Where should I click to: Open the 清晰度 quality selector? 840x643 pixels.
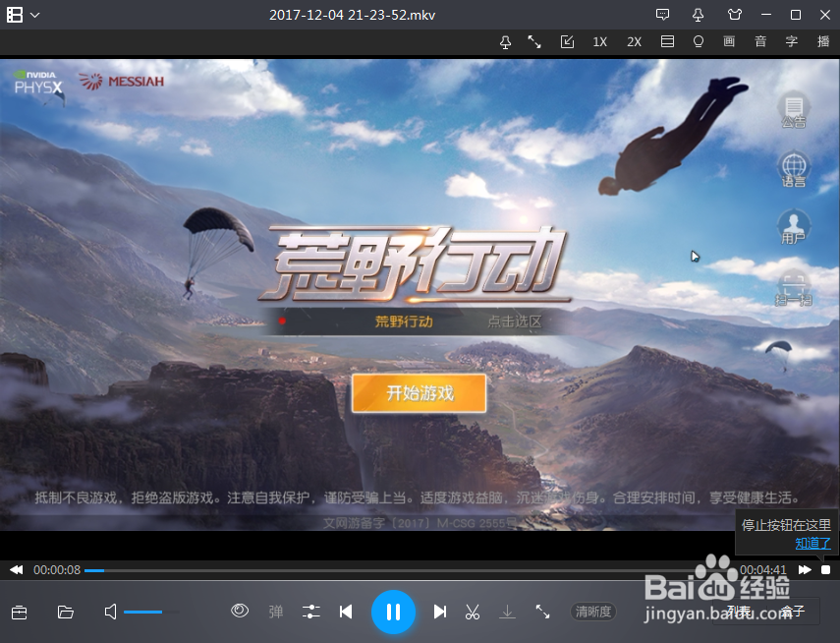593,612
